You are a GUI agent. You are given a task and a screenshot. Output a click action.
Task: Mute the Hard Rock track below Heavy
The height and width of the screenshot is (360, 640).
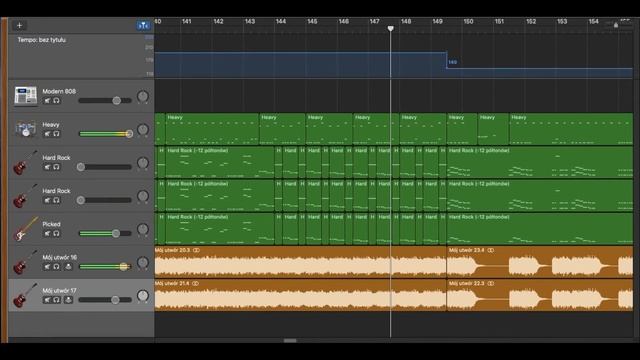[47, 167]
